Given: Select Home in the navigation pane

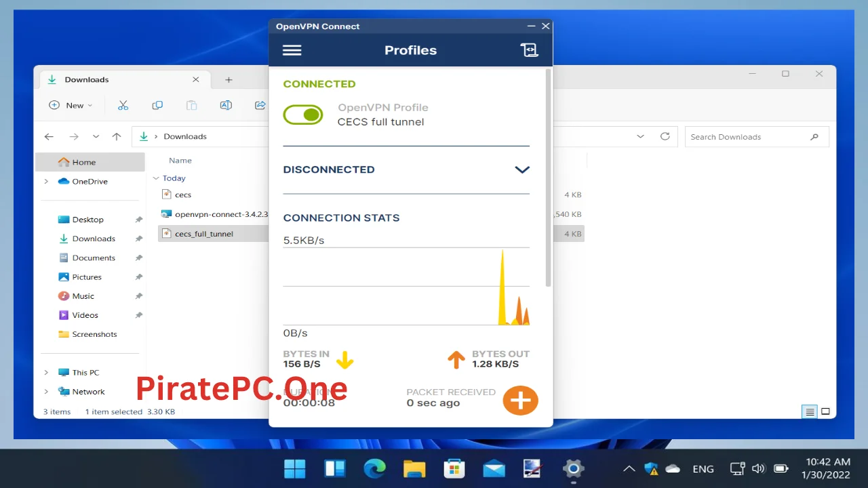Looking at the screenshot, I should pos(90,162).
